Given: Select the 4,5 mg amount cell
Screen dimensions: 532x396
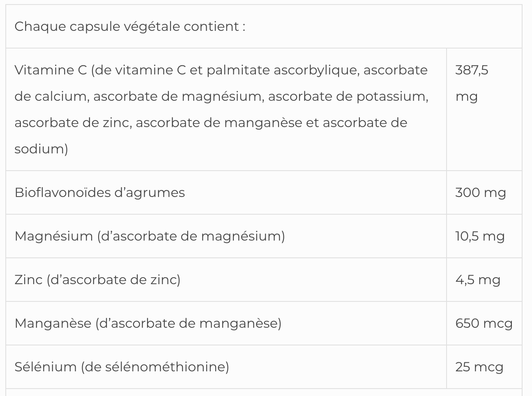Looking at the screenshot, I should tap(478, 280).
